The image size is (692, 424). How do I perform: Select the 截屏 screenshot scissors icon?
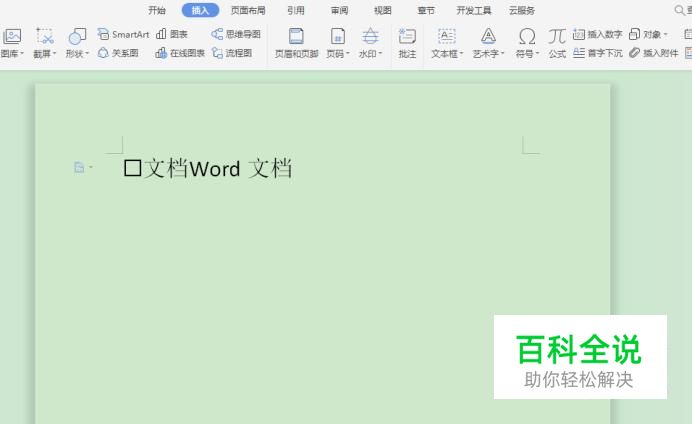tap(45, 36)
